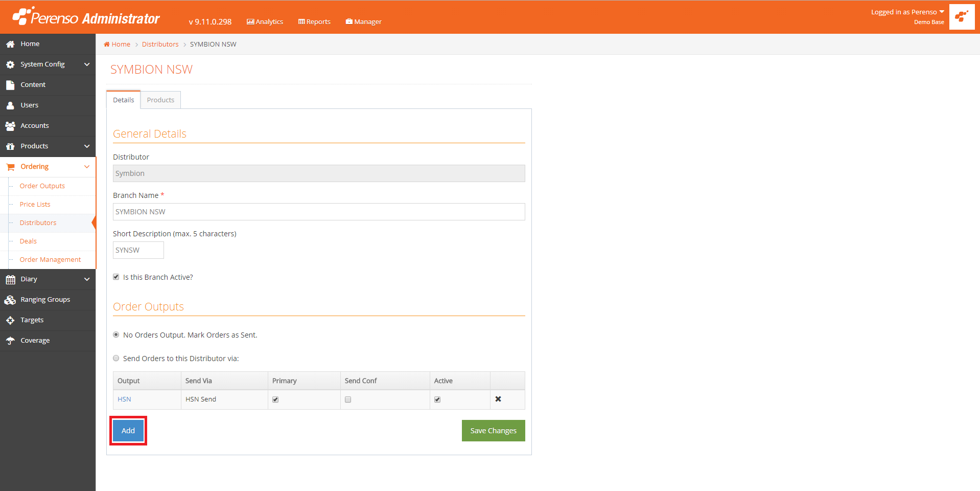
Task: Click the System Config gear icon
Action: [x=10, y=64]
